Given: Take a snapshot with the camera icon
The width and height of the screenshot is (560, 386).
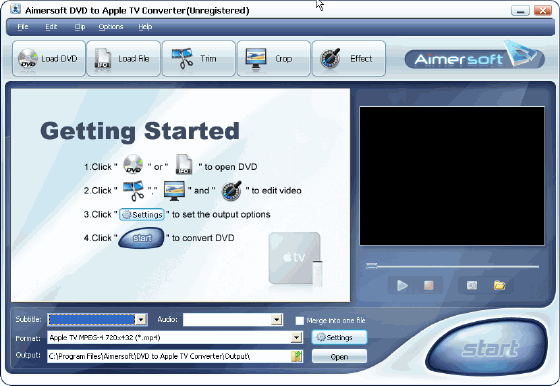Looking at the screenshot, I should (472, 285).
